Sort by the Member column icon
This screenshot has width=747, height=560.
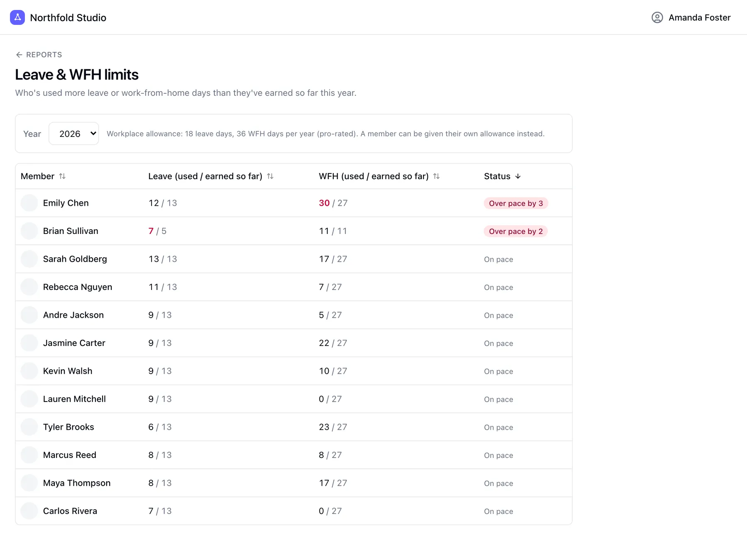[x=62, y=176]
